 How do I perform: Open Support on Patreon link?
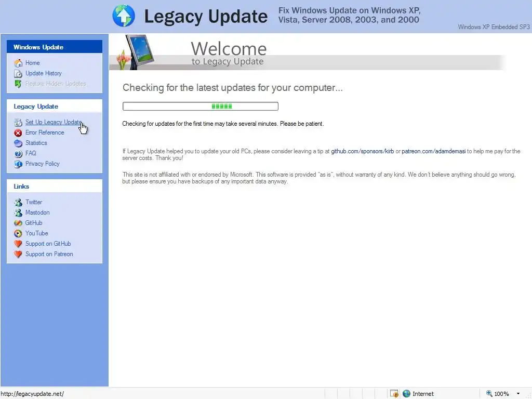(49, 254)
